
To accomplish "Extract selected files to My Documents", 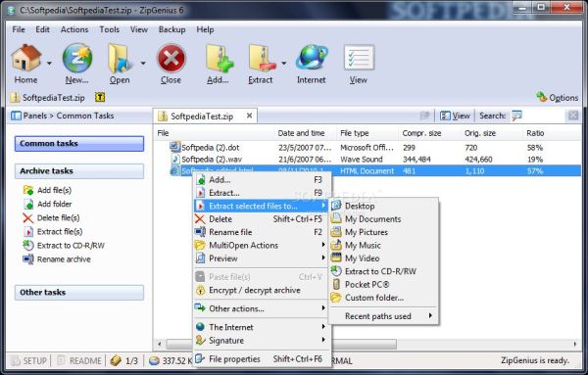I will click(x=383, y=218).
